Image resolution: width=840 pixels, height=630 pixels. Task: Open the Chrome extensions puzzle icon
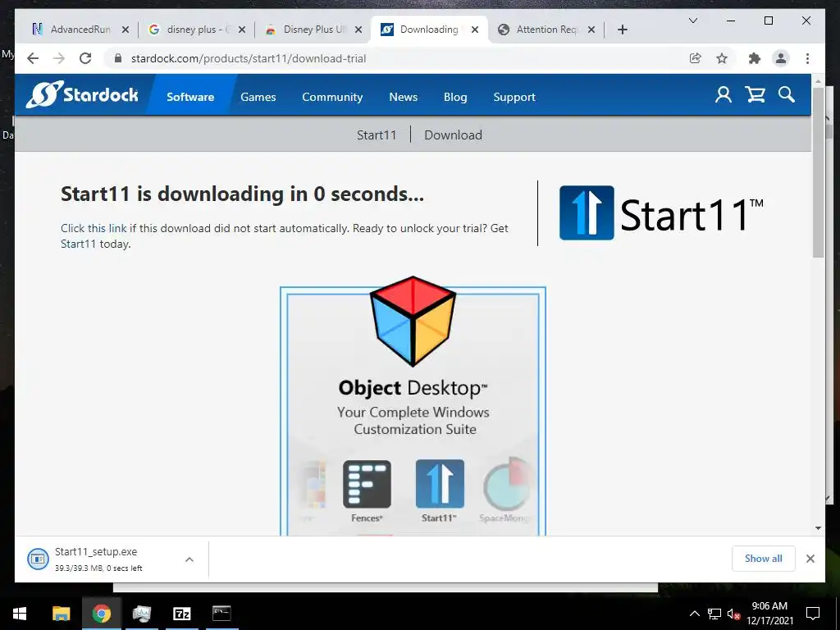pos(755,58)
